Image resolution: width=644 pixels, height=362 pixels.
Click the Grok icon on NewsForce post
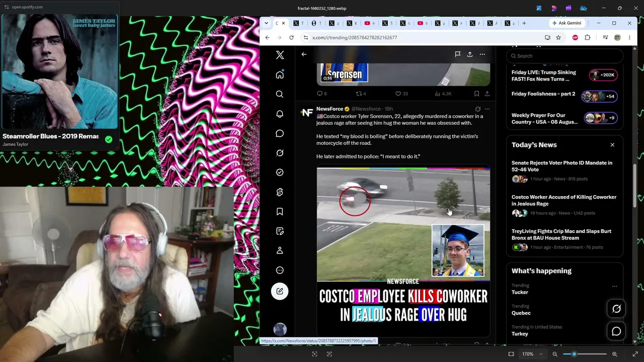tap(477, 109)
